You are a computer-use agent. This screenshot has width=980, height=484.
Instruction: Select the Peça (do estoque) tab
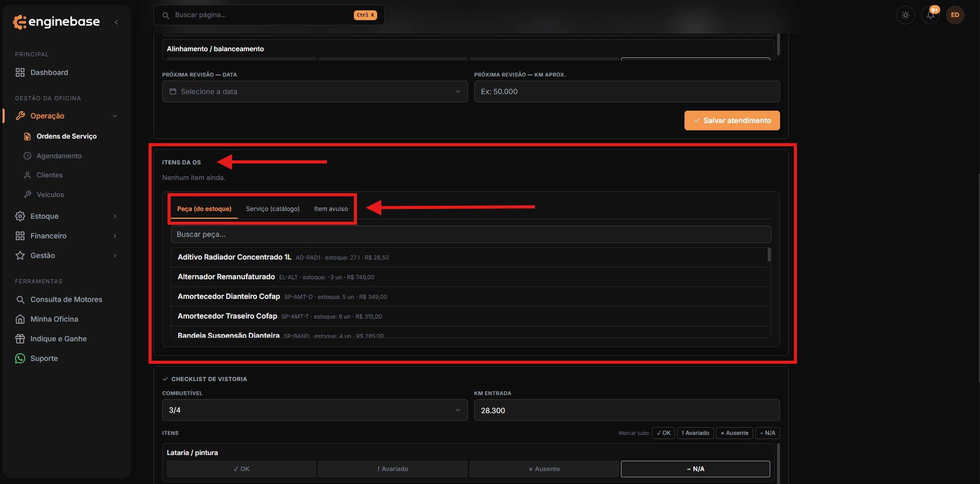coord(204,209)
